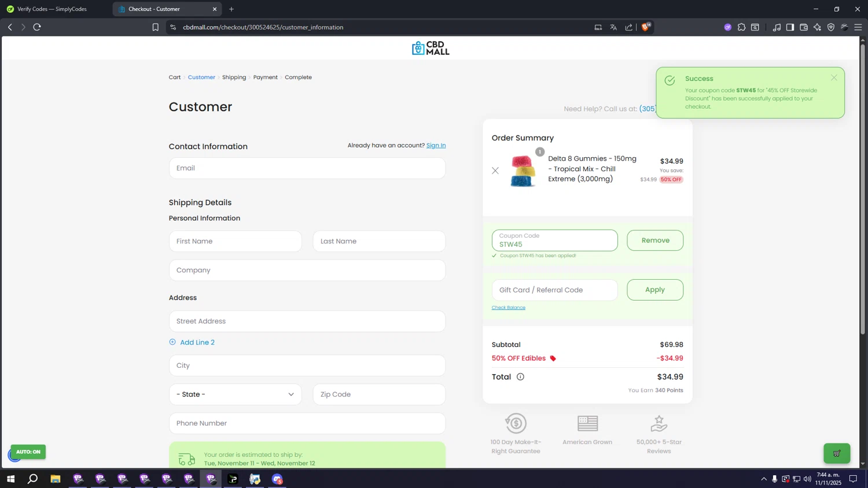Screen dimensions: 868x488
Task: Click the 340 Points reward text
Action: 669,390
